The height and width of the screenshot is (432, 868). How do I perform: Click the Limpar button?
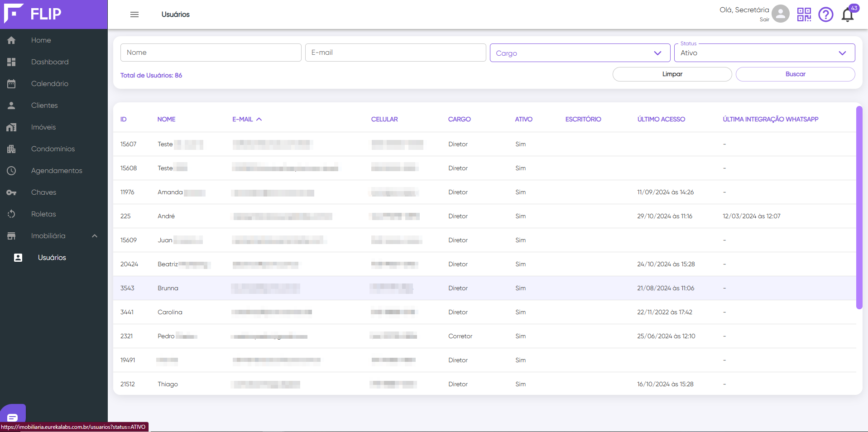(672, 74)
